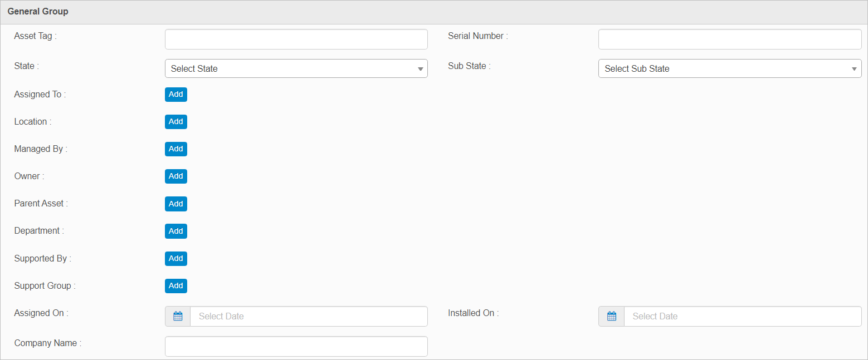The width and height of the screenshot is (868, 360).
Task: Click the Installed On calendar icon
Action: coord(611,316)
